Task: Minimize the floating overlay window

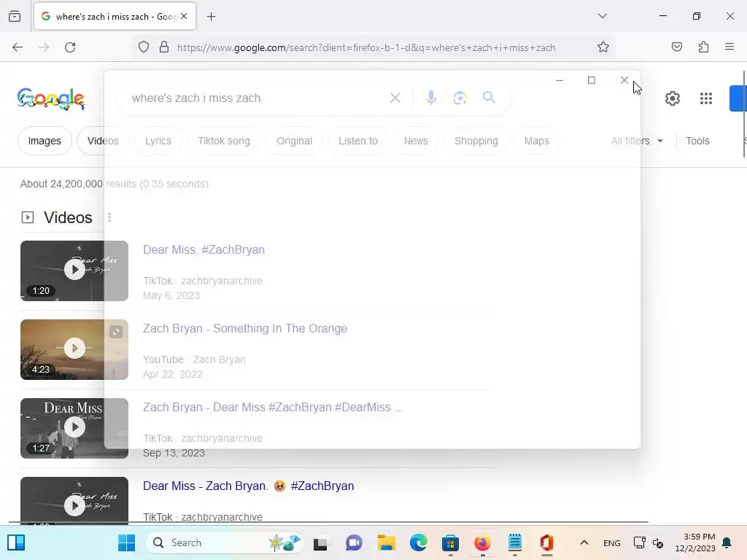Action: [x=560, y=80]
